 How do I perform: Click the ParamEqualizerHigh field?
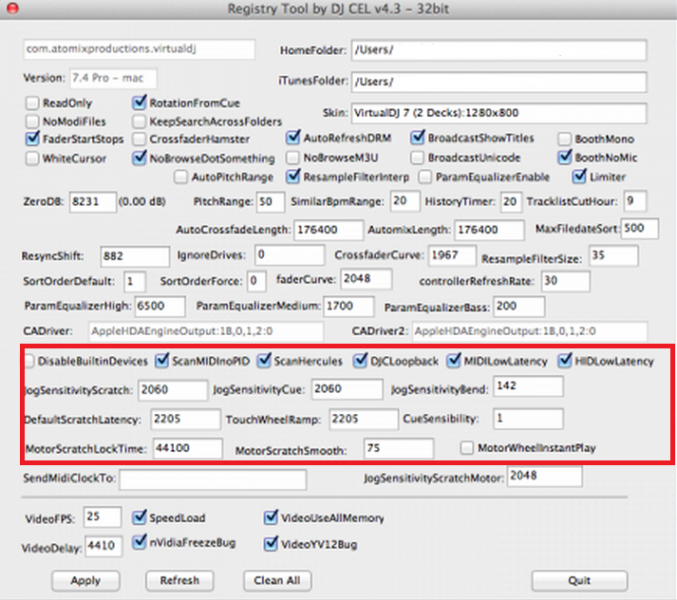click(160, 306)
